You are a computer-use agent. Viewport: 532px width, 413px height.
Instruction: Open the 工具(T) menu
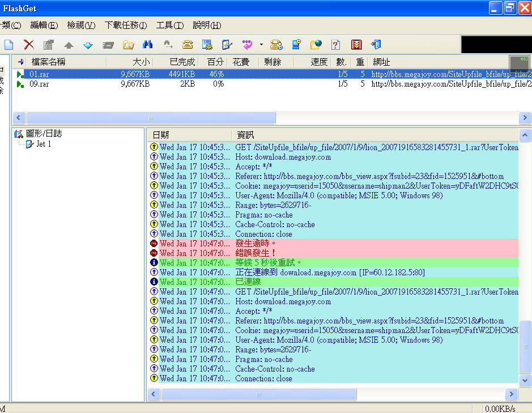coord(169,25)
